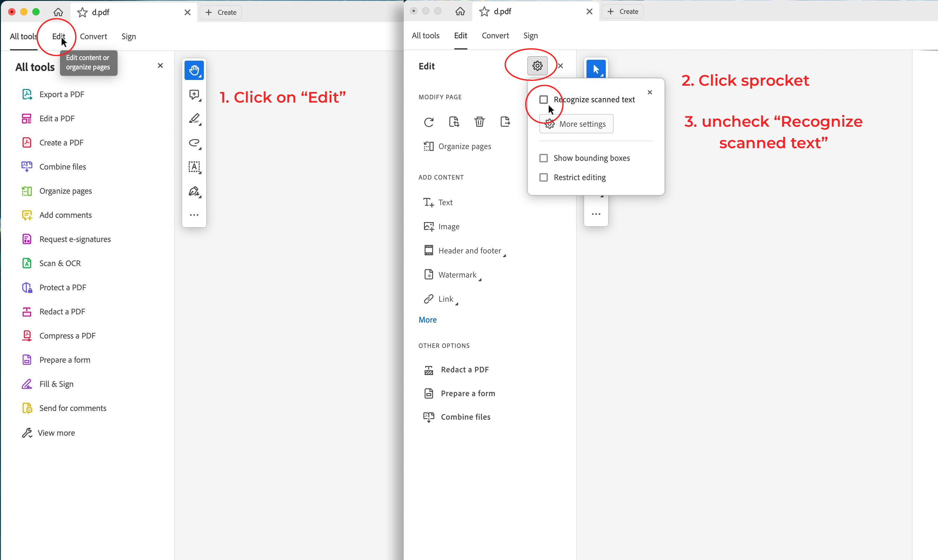
Task: Select the Hand tool in the toolbar
Action: pyautogui.click(x=194, y=70)
